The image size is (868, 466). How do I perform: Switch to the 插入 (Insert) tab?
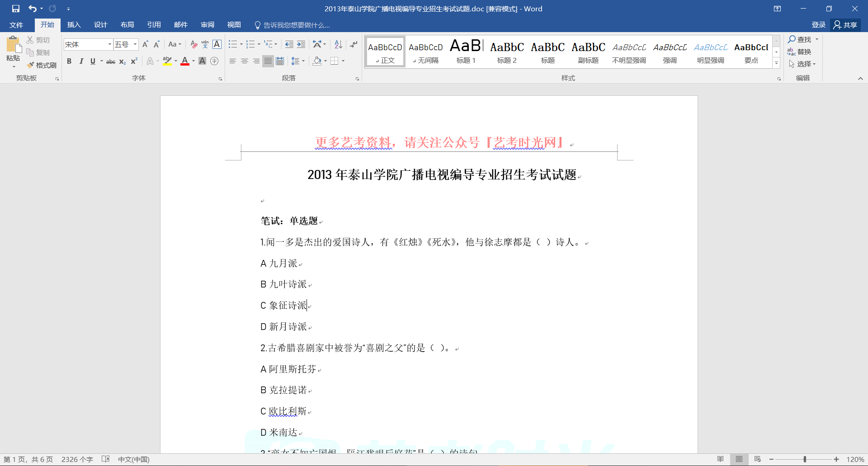(x=74, y=25)
